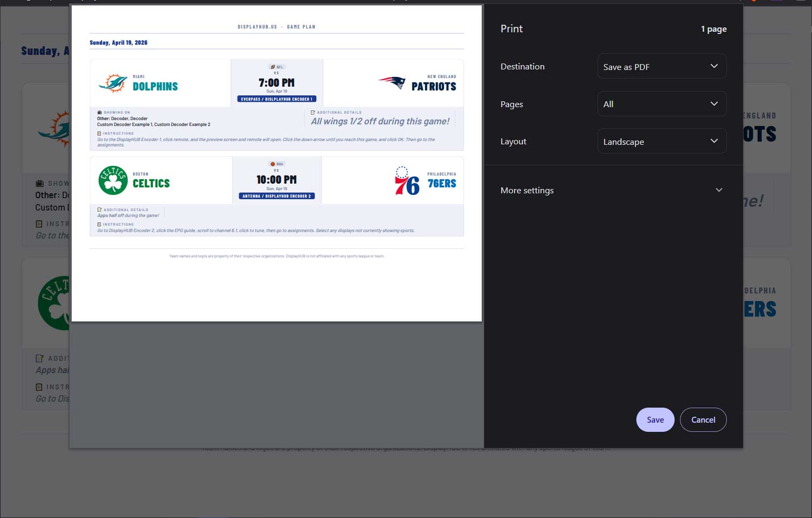The image size is (812, 518).
Task: Click the ANTENNA / DISPLAYHUB ENCODER 2 badge
Action: (x=276, y=196)
